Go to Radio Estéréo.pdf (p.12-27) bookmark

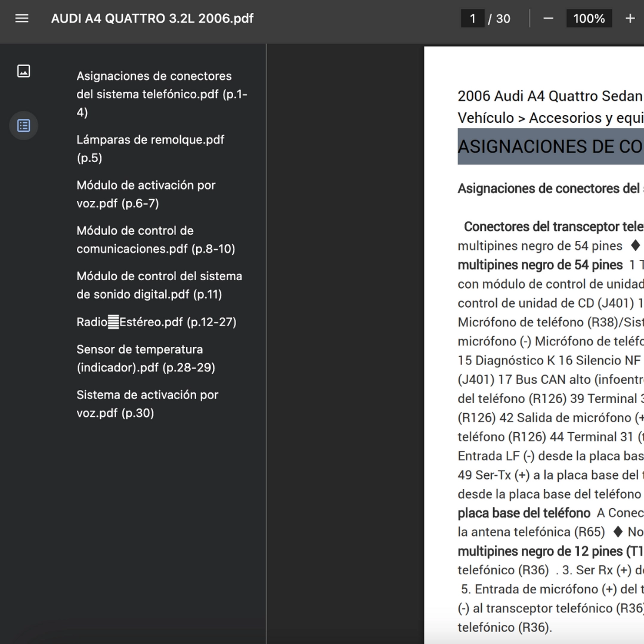(156, 322)
